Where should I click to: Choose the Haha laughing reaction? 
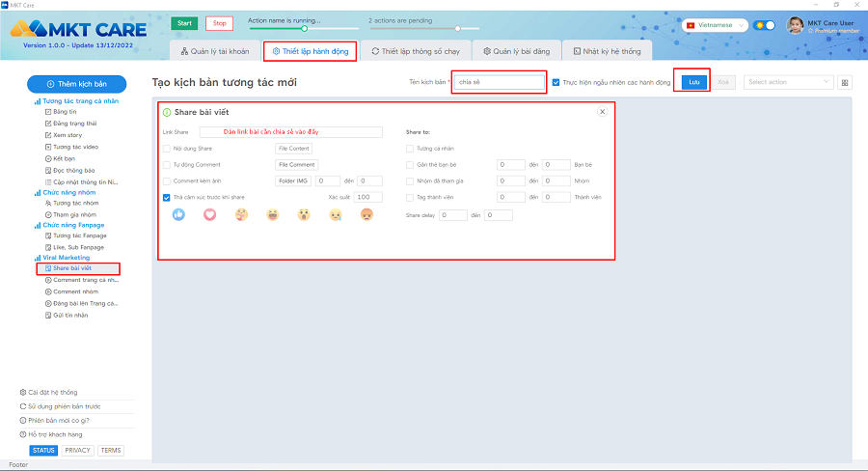click(273, 215)
